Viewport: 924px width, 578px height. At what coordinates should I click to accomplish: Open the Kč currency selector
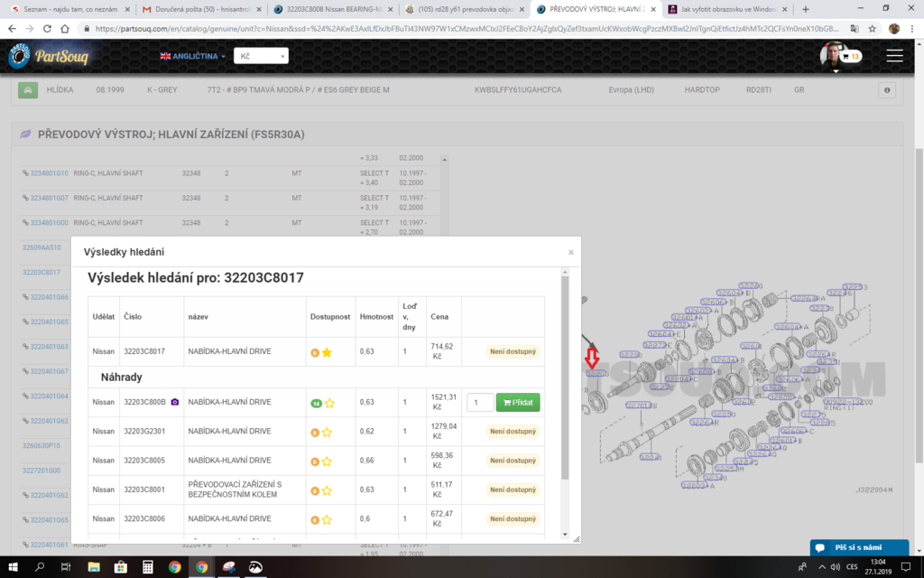tap(261, 55)
